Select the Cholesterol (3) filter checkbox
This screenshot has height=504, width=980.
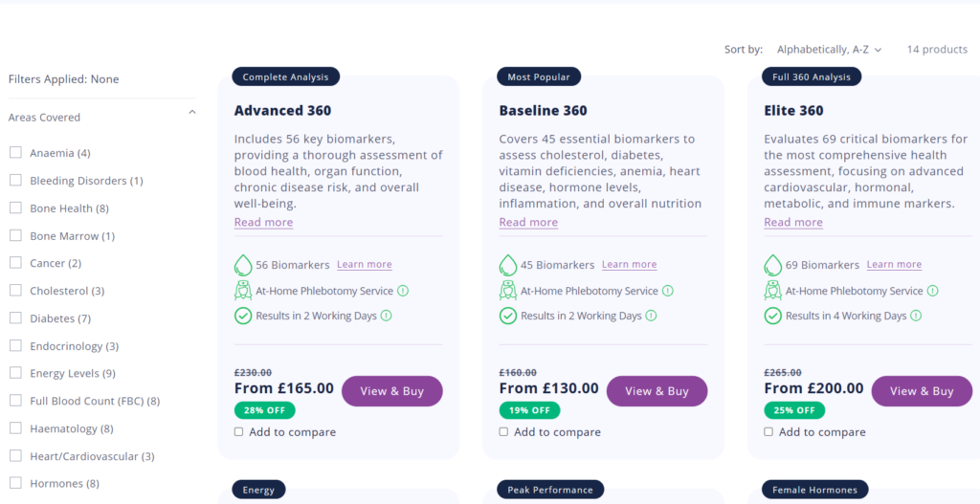tap(15, 291)
